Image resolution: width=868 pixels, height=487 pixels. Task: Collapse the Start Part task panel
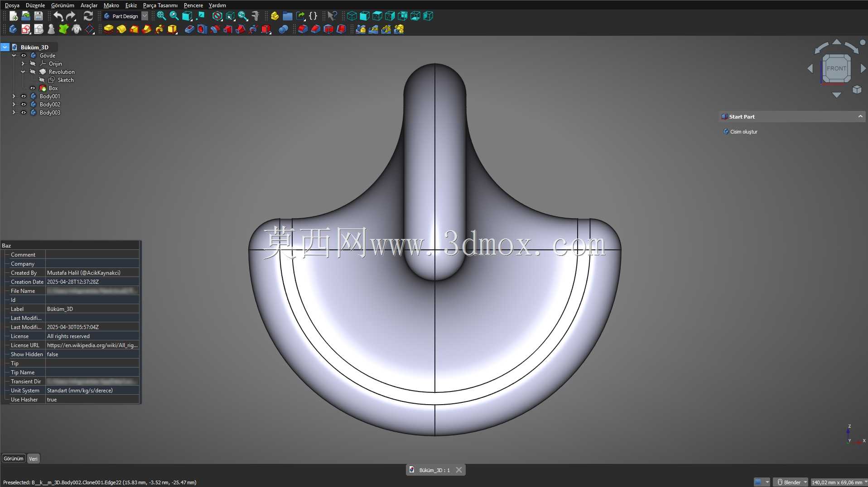coord(860,117)
